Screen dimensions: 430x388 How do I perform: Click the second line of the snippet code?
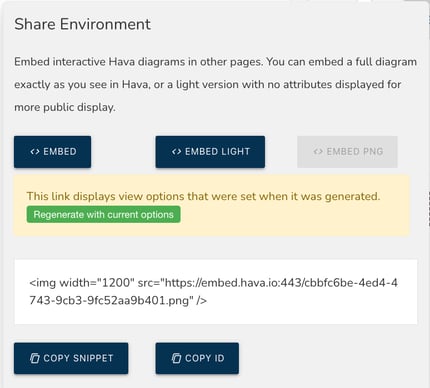coord(118,301)
